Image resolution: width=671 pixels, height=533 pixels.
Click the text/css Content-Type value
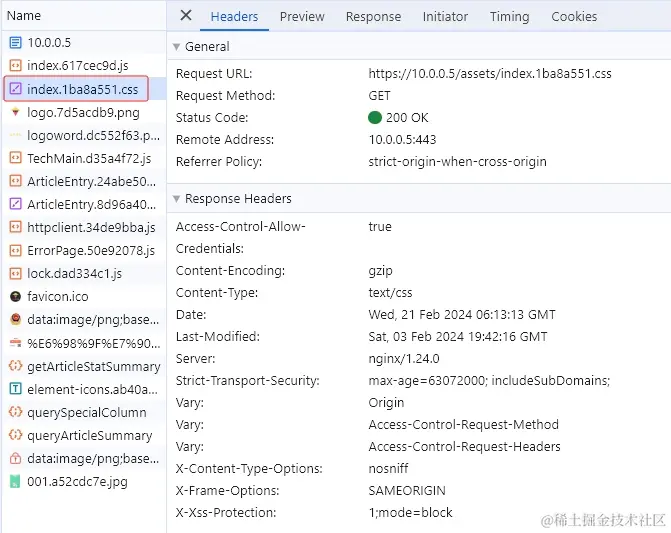coord(390,293)
